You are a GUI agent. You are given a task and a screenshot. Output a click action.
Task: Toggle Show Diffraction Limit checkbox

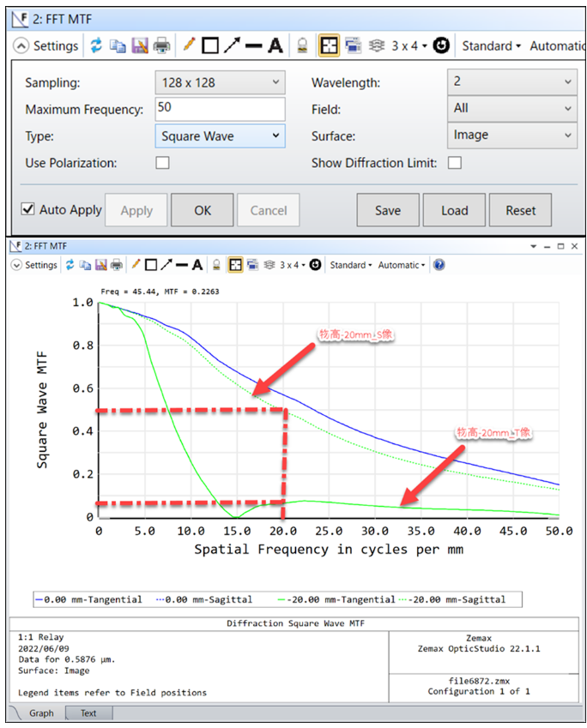455,163
